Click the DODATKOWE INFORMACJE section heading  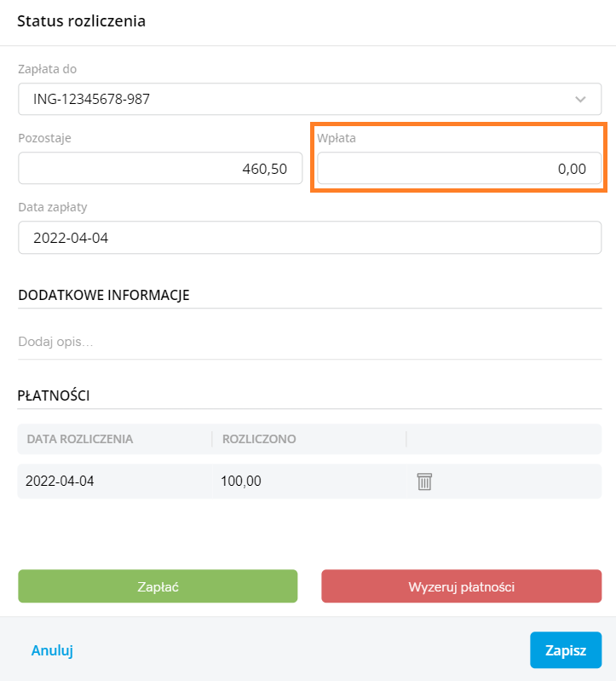pos(104,296)
